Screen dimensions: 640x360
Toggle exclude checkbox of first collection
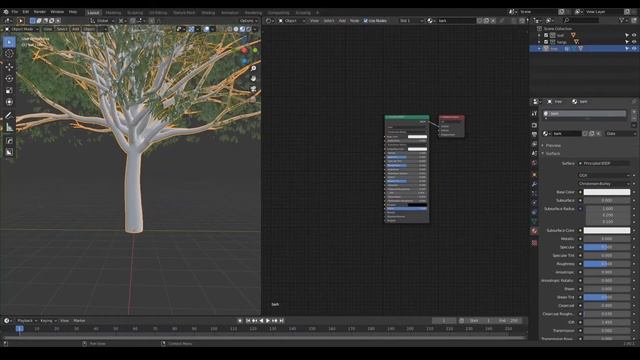546,36
